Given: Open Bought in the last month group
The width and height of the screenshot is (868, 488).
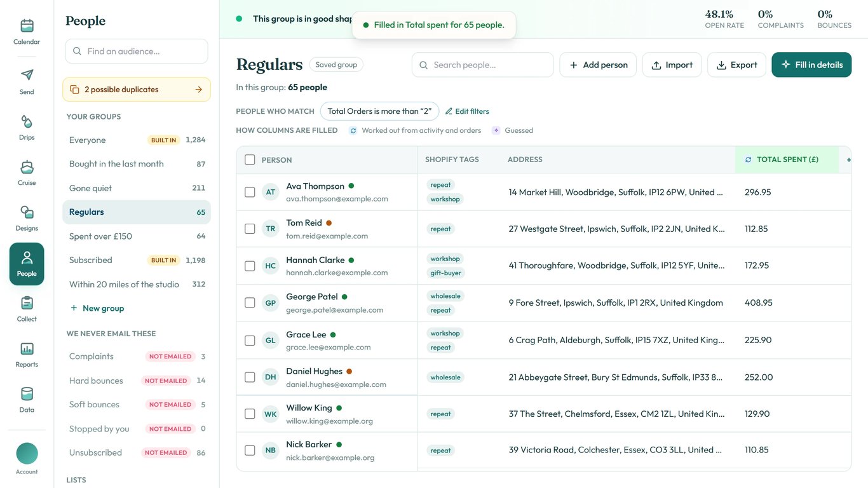Looking at the screenshot, I should (x=137, y=164).
